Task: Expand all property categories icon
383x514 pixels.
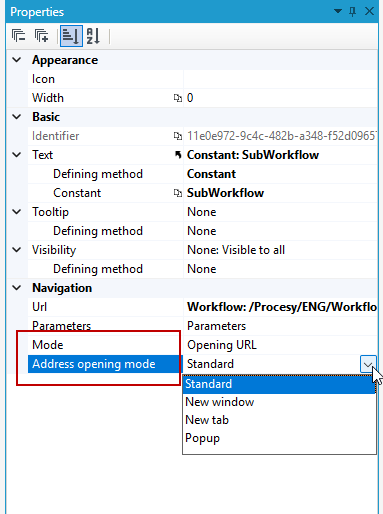Action: tap(41, 36)
